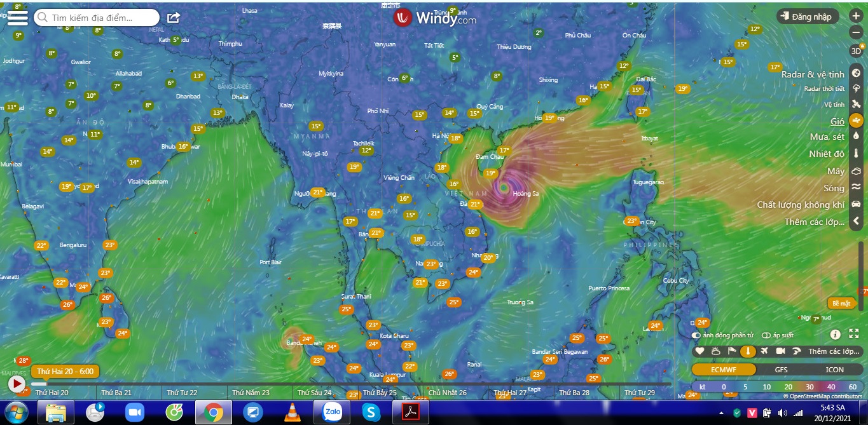Select the Temperature (Nhiệt độ) layer label
Image resolution: width=868 pixels, height=425 pixels.
coord(826,154)
